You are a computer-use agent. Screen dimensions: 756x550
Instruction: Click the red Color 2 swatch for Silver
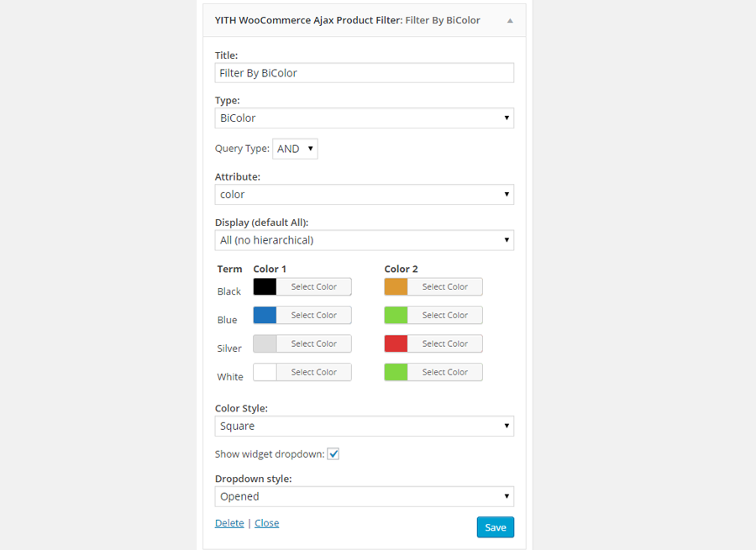(x=396, y=343)
